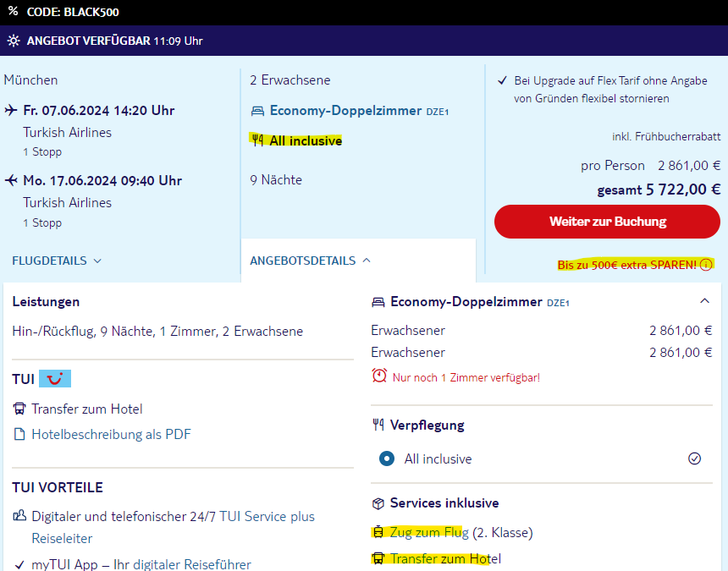Click the 2 Erwachsene text
This screenshot has width=728, height=571.
[290, 80]
